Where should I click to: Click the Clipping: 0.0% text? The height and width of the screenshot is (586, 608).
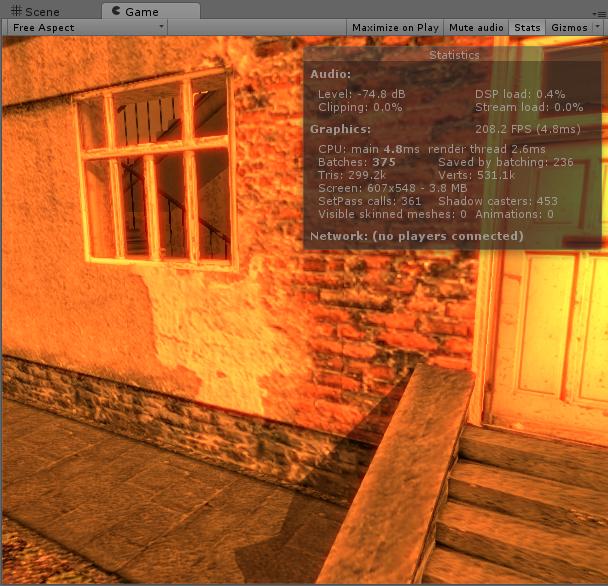[360, 107]
